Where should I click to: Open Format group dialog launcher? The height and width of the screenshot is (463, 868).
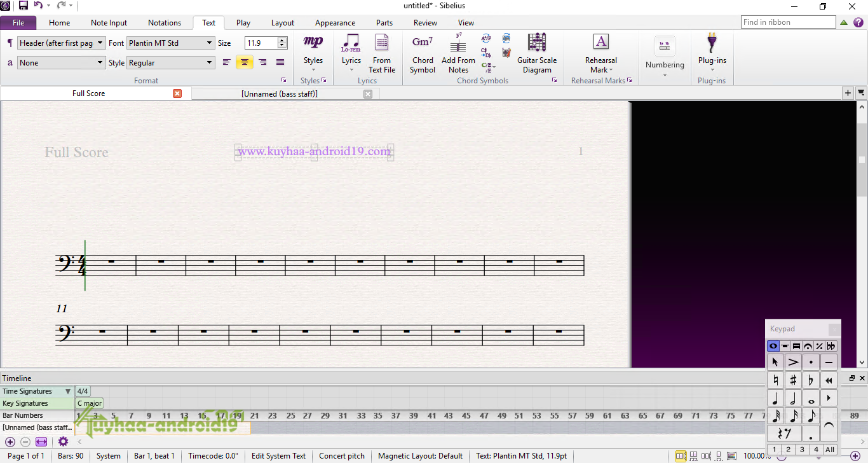pos(283,81)
